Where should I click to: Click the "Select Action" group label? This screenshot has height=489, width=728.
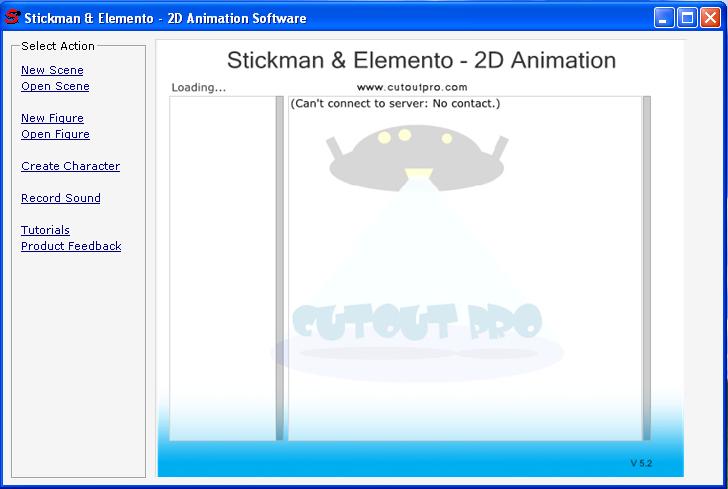pos(58,46)
